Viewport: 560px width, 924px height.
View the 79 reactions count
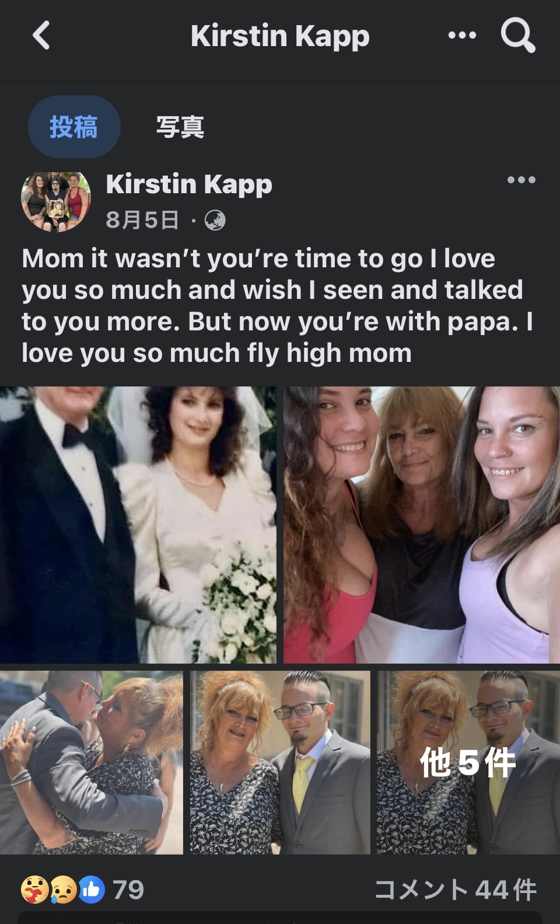point(128,890)
